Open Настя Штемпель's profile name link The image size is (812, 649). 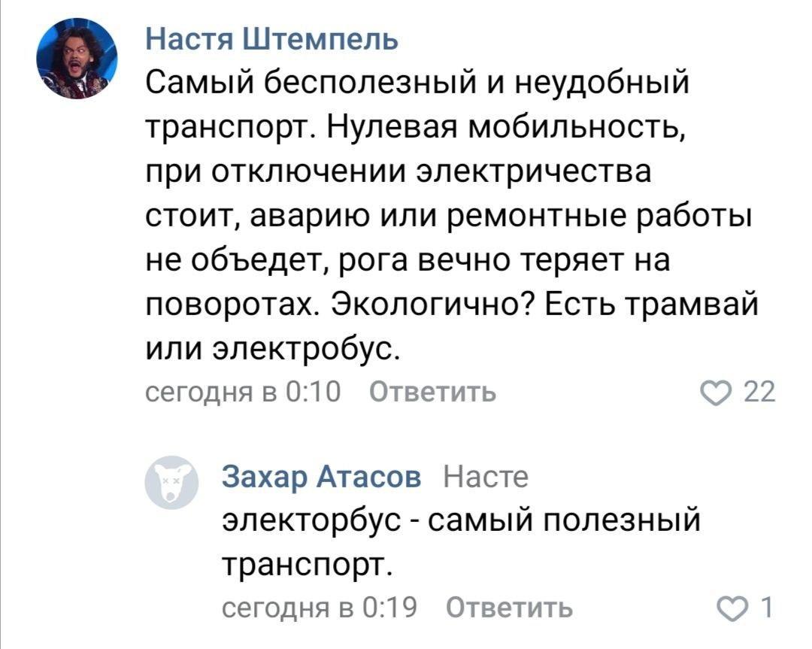tap(272, 39)
